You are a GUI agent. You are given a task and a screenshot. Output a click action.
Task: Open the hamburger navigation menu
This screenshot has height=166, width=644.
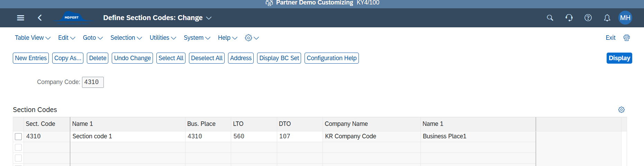click(x=21, y=18)
